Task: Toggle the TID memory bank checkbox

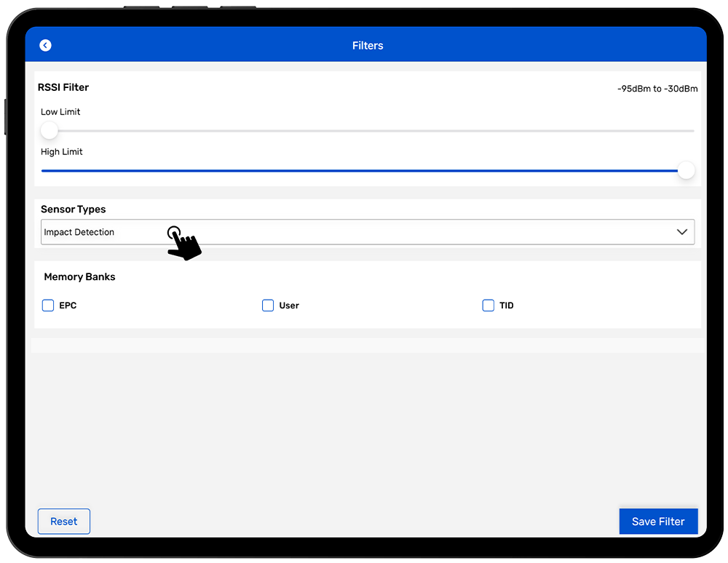Action: 488,306
